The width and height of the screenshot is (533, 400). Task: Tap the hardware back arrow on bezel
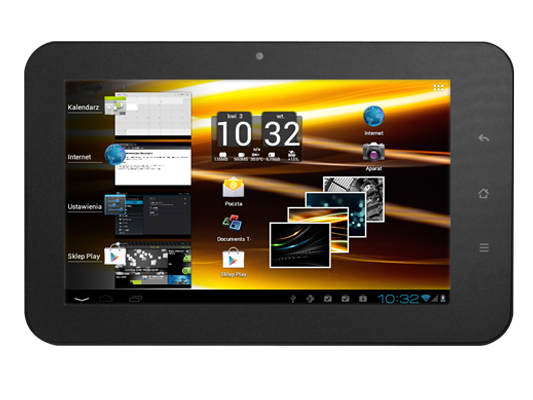point(484,138)
